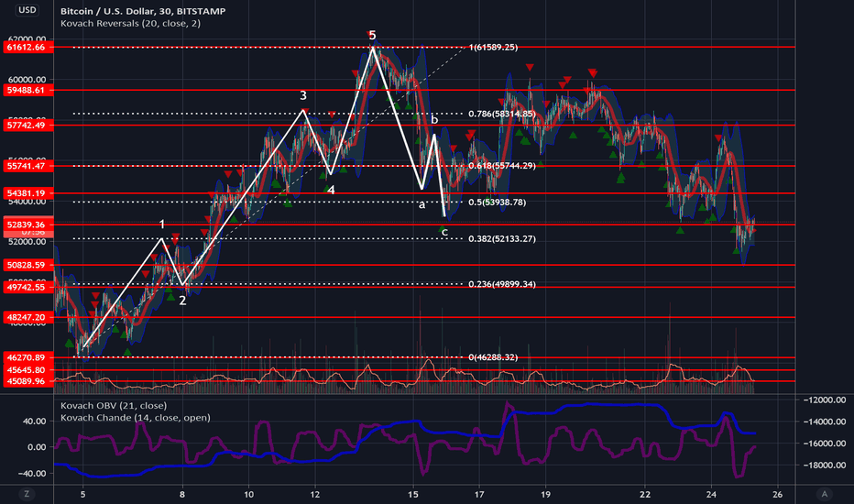The image size is (854, 504).
Task: Click Fibonacci level 0(46288.32) label
Action: (493, 357)
